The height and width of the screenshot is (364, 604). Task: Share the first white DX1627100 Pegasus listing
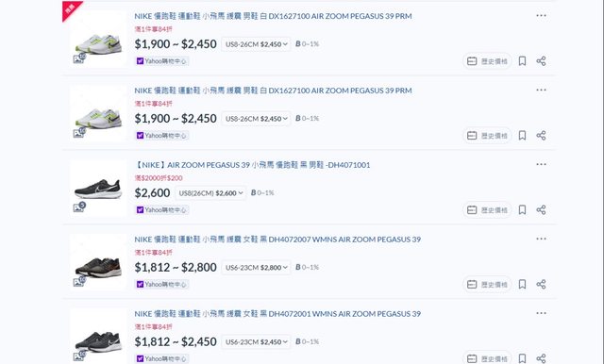coord(541,60)
